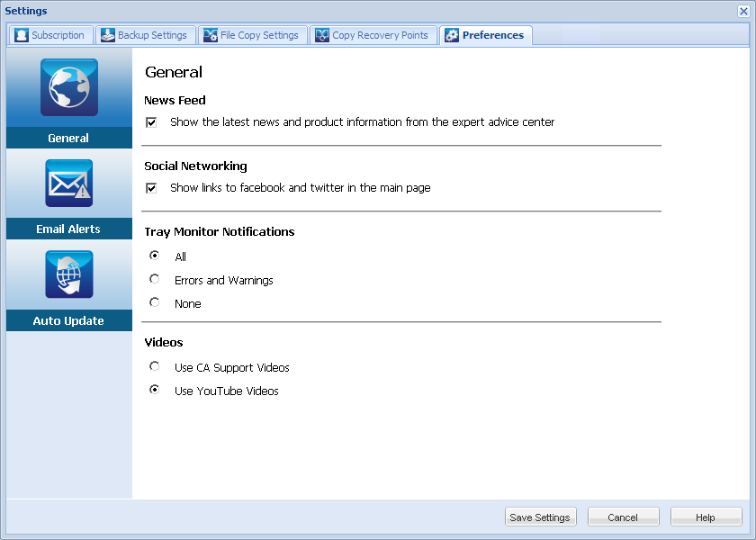Choose Use CA Support Videos

coord(154,366)
